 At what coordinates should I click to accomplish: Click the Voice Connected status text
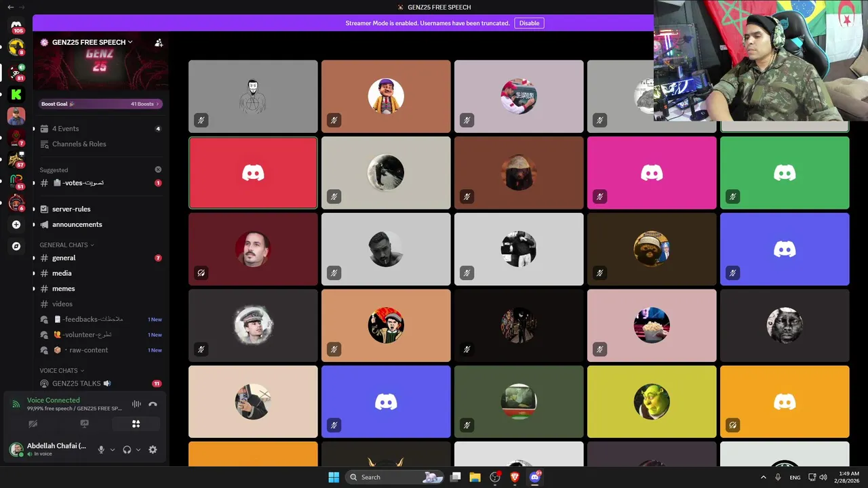(x=54, y=400)
